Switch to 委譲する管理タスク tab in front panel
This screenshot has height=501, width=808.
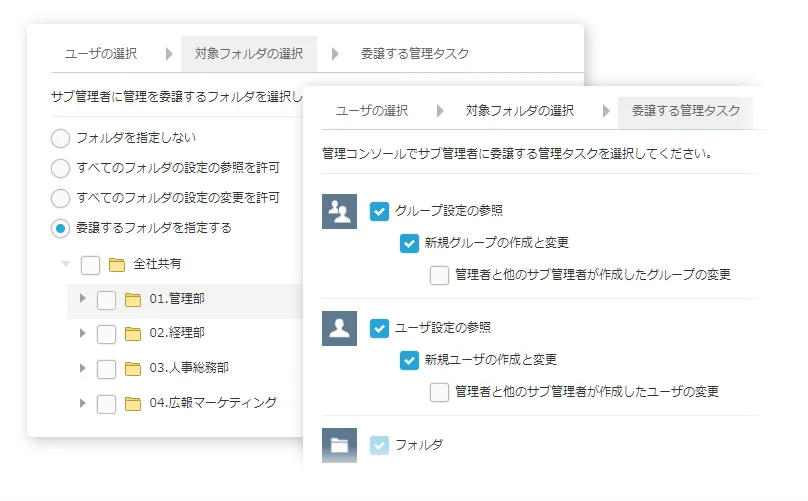coord(686,111)
